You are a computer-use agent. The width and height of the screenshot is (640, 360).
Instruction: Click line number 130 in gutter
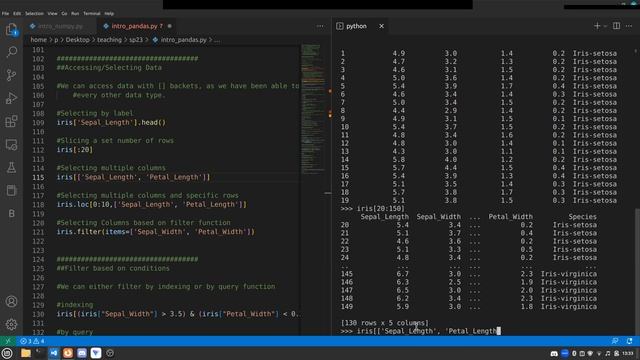point(38,314)
